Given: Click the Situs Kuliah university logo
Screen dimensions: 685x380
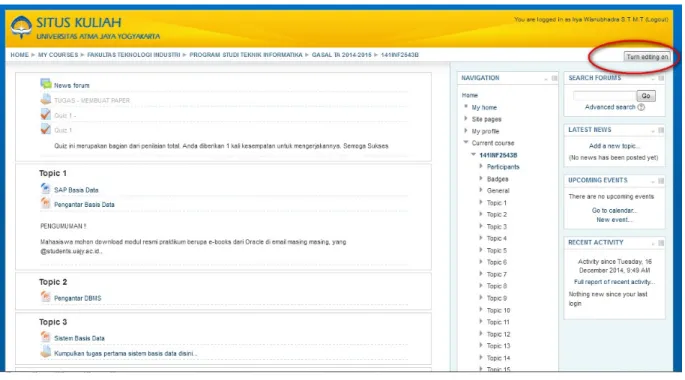Looking at the screenshot, I should pos(21,27).
